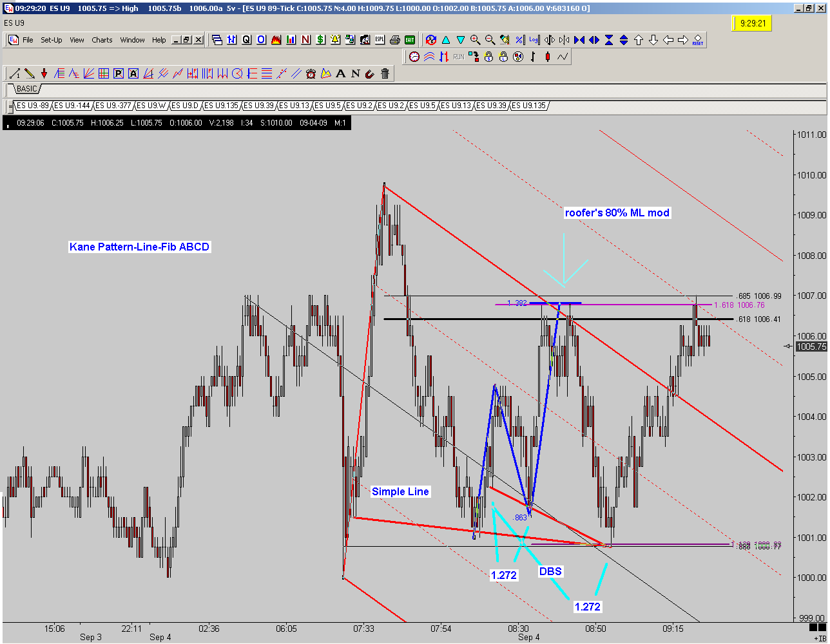Toggle the lock icon labeled S

489,57
